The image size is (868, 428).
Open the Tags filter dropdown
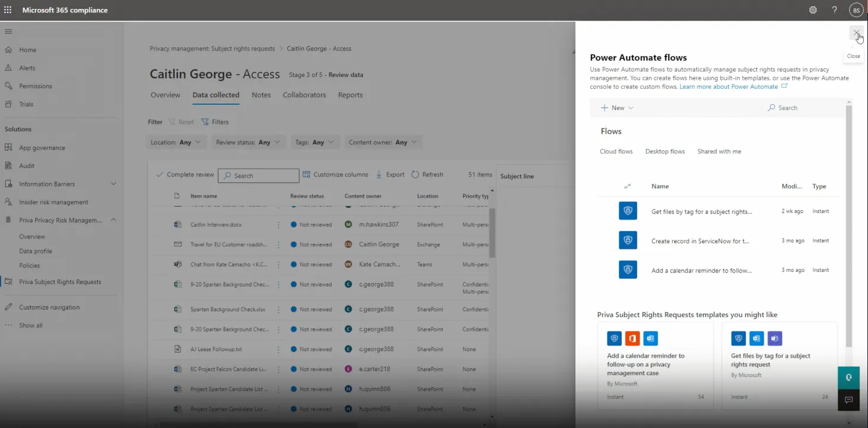coord(315,142)
